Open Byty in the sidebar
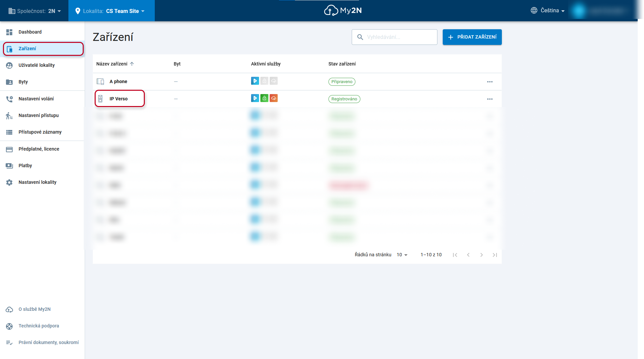Viewport: 644px width, 359px height. (42, 82)
